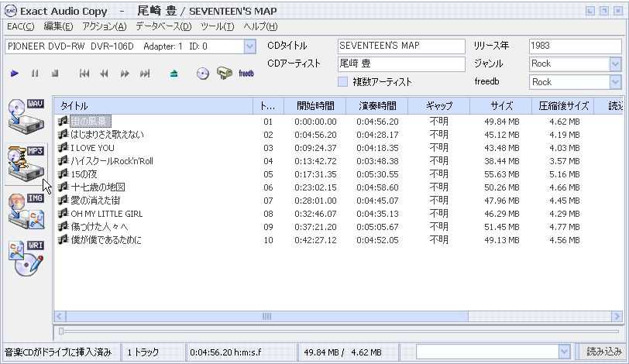
Task: Click music note icon of 15の夜
Action: tap(63, 174)
